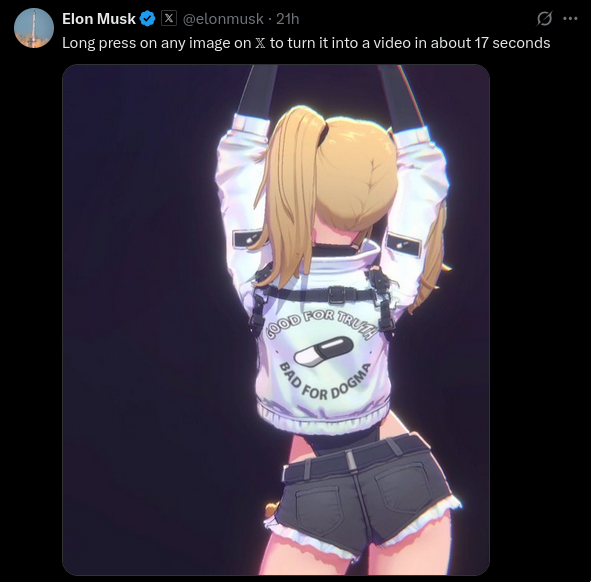Image resolution: width=591 pixels, height=582 pixels.
Task: Open the three-dot more options menu
Action: pyautogui.click(x=570, y=18)
